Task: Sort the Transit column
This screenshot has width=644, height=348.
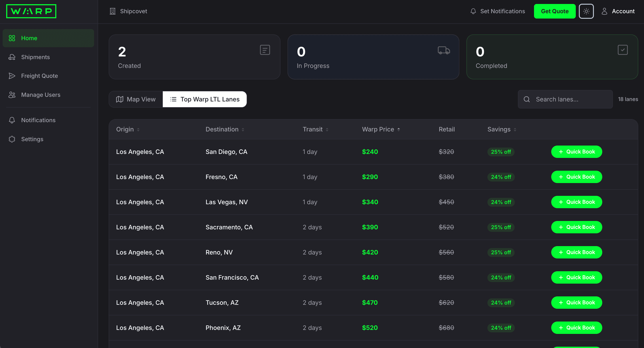Action: coord(315,129)
